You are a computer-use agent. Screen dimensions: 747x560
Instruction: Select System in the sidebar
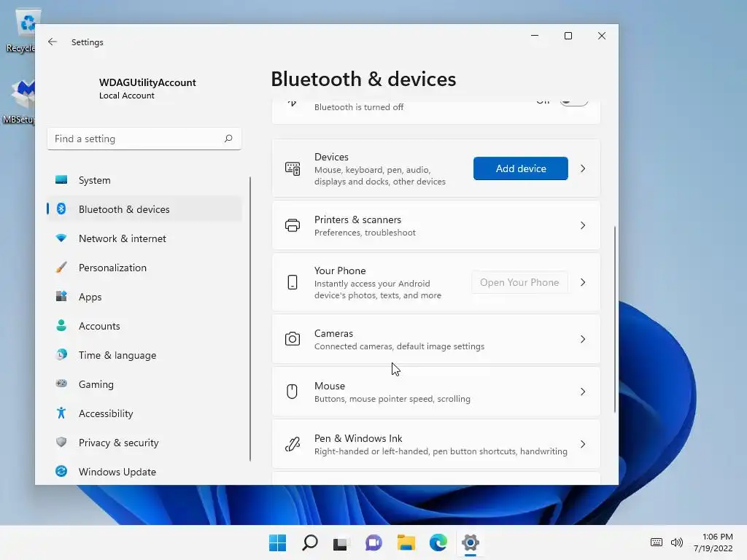coord(144,180)
